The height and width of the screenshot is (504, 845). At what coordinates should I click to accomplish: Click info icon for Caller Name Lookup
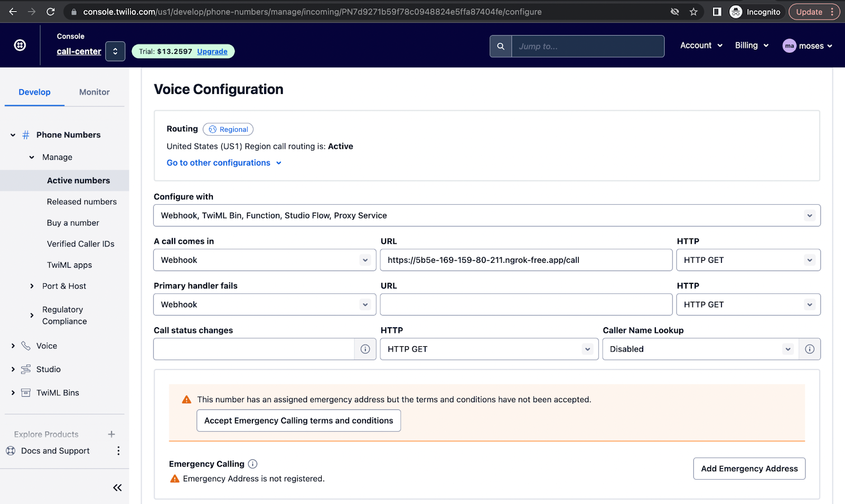click(x=810, y=349)
